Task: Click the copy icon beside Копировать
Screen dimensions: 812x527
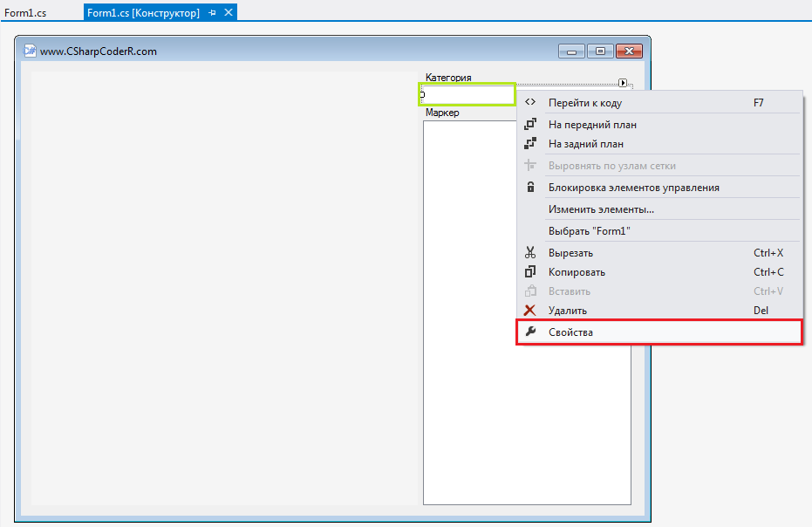Action: (x=530, y=271)
